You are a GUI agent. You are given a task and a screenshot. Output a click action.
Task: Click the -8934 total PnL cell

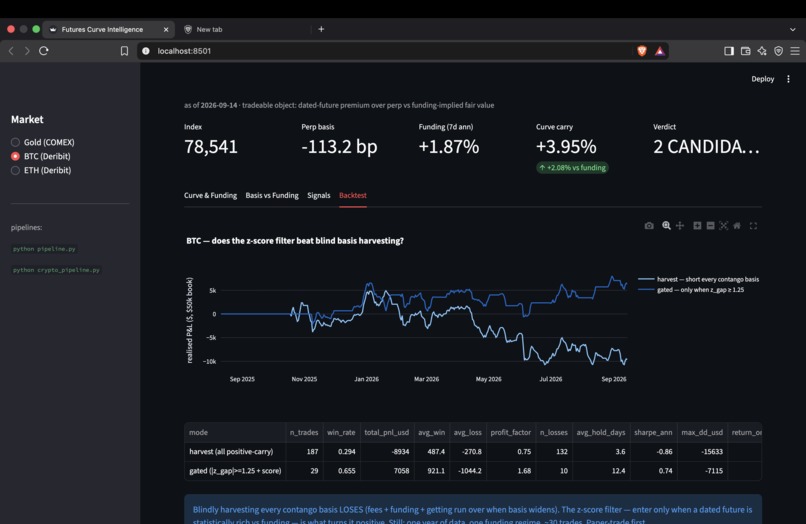tap(387, 451)
